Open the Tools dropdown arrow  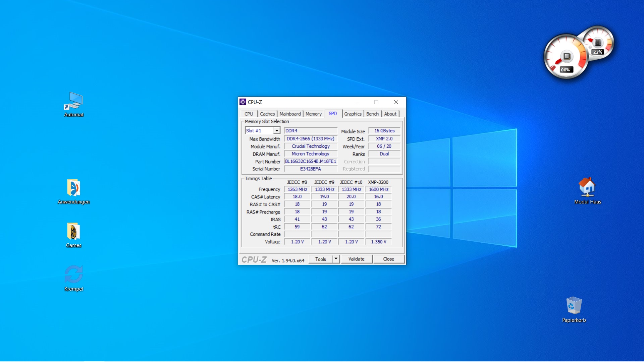[336, 259]
